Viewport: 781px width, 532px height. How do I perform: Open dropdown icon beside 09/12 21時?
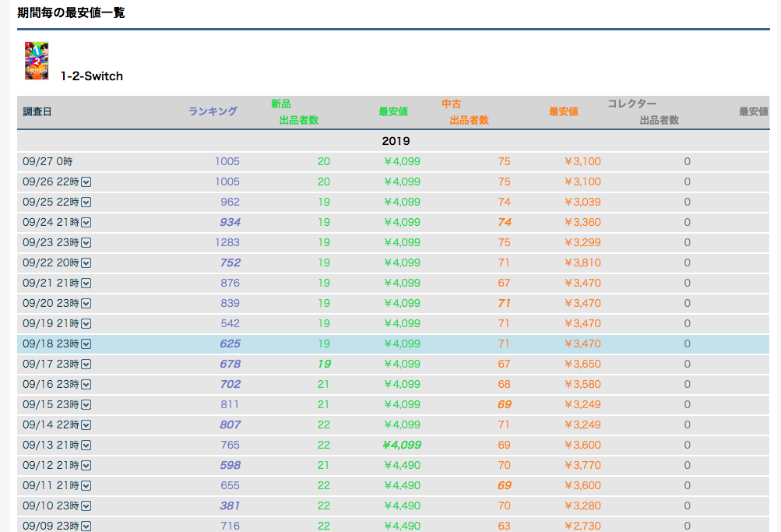[x=86, y=466]
